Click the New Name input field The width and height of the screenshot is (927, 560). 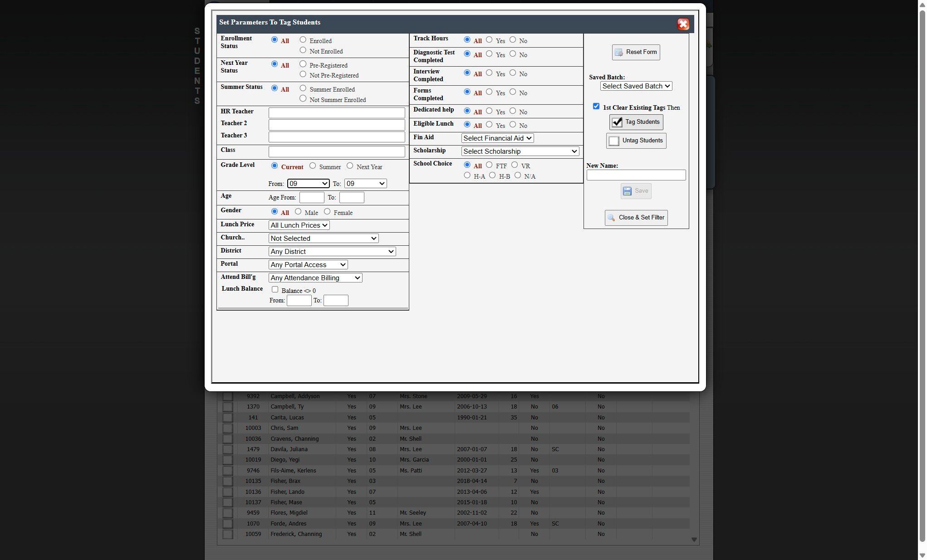point(636,175)
